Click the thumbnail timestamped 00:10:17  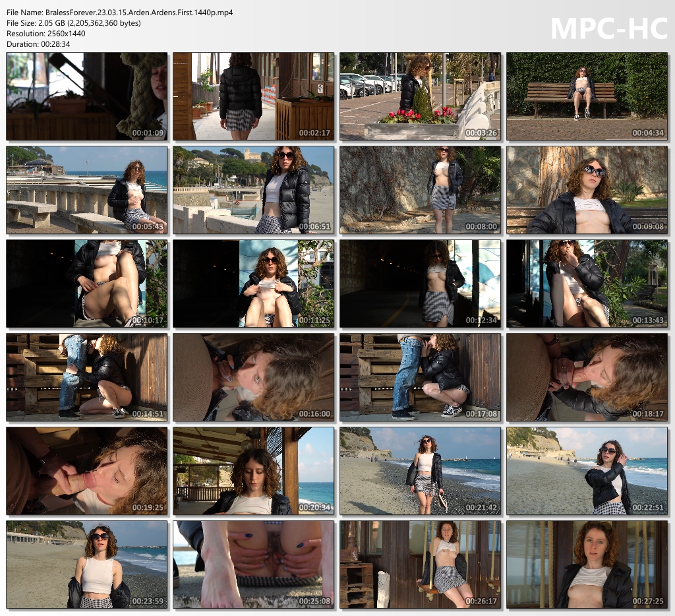pyautogui.click(x=87, y=284)
